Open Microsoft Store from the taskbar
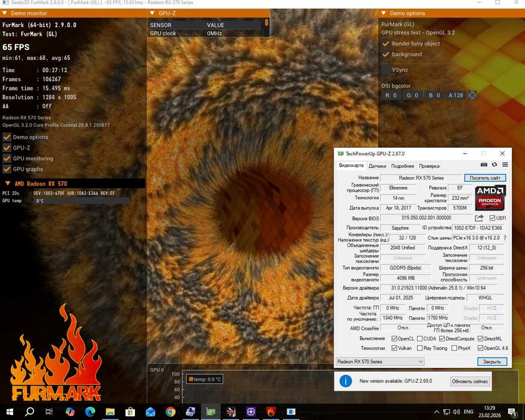Image resolution: width=525 pixels, height=420 pixels. pos(130,411)
